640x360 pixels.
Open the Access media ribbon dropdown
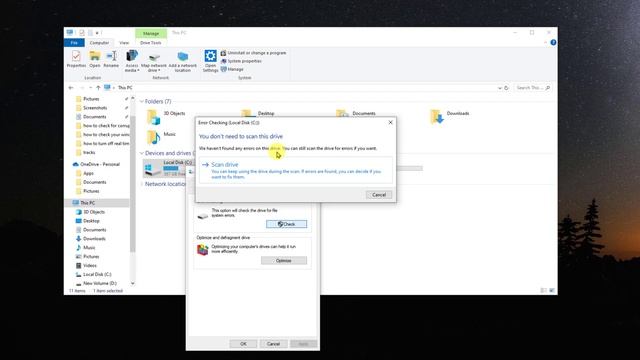tap(132, 61)
